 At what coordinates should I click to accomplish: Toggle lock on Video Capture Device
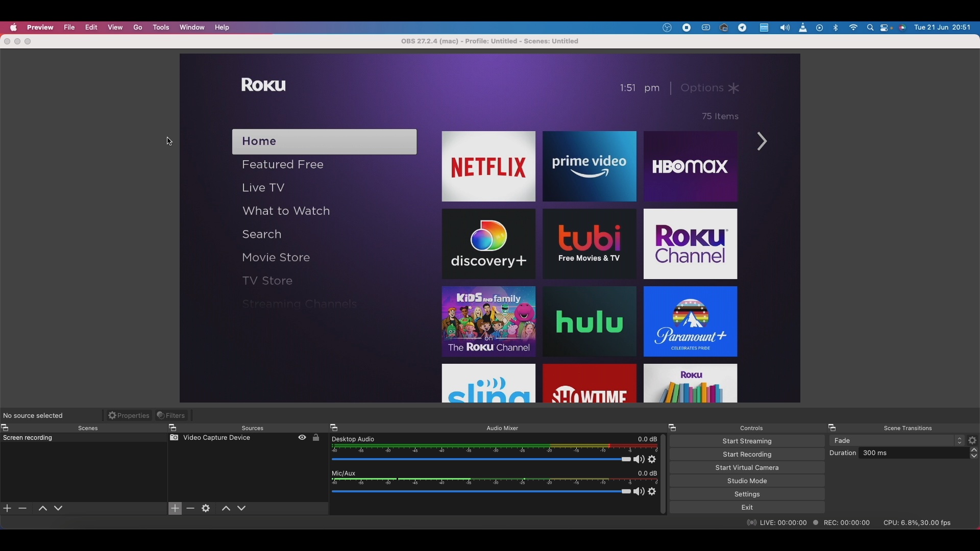point(316,438)
